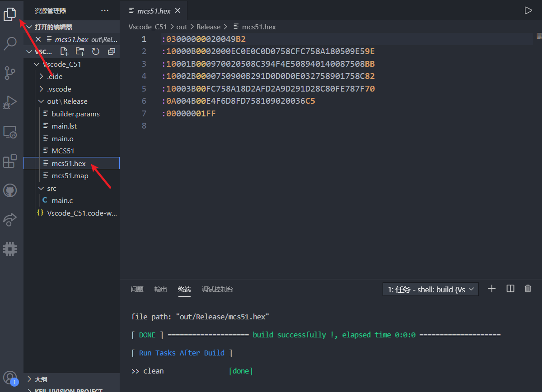Open the GitHub view in activity bar

[10, 190]
